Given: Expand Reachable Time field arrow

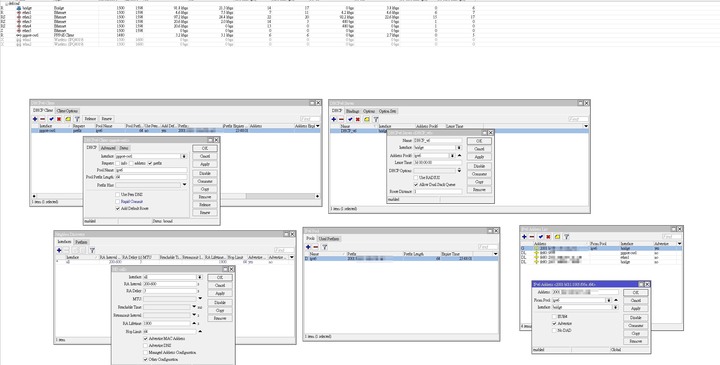Looking at the screenshot, I should (194, 307).
